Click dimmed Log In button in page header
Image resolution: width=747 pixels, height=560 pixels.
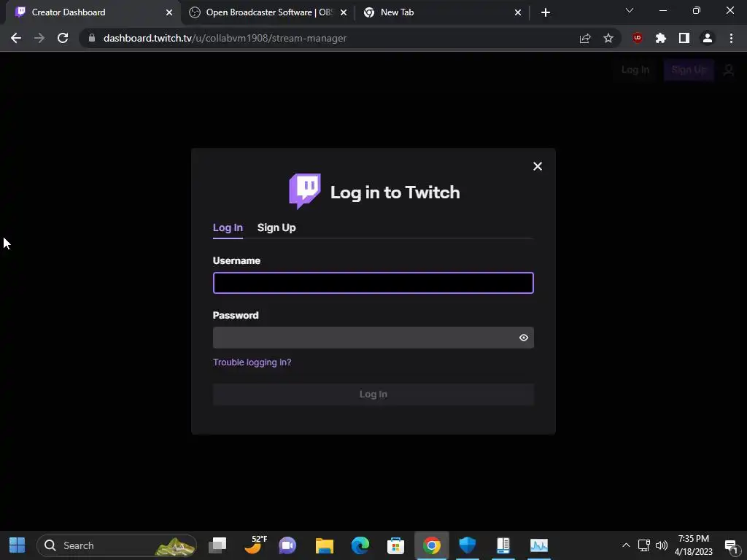(x=635, y=70)
